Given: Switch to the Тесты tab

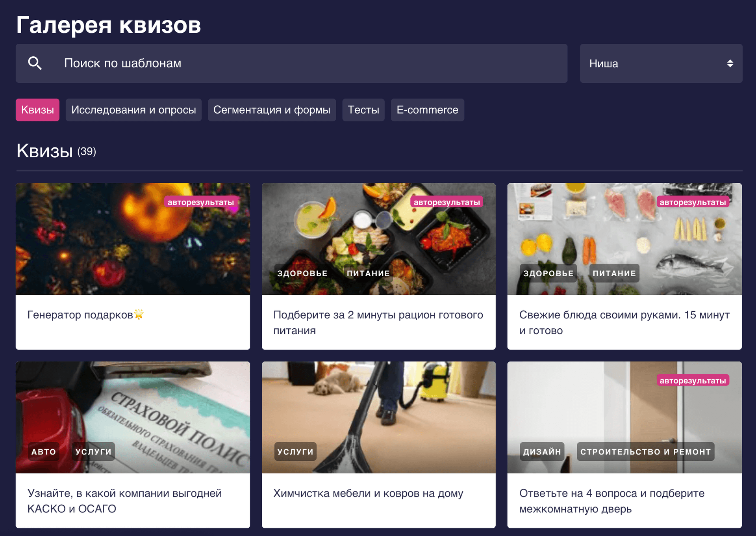Looking at the screenshot, I should point(363,110).
